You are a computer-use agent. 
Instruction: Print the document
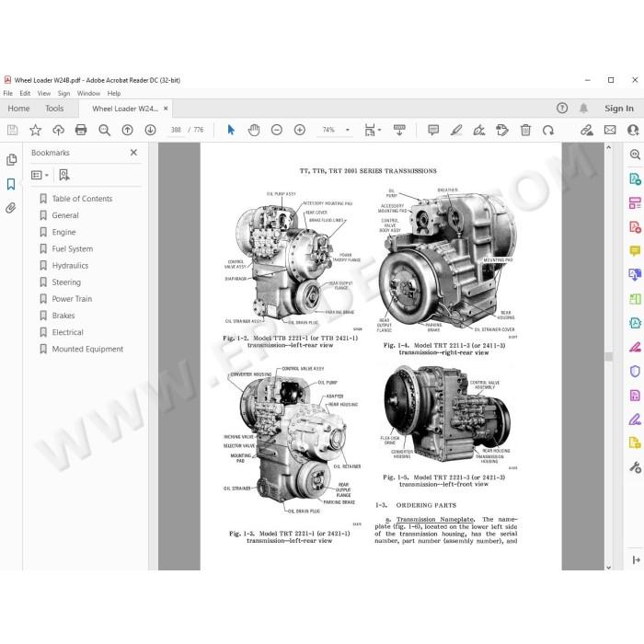point(81,130)
